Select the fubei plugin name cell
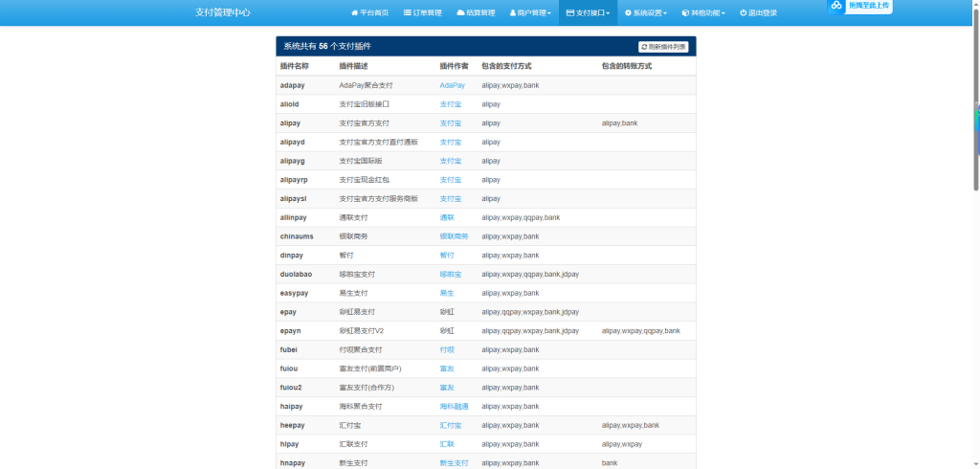This screenshot has width=980, height=469. coord(288,349)
